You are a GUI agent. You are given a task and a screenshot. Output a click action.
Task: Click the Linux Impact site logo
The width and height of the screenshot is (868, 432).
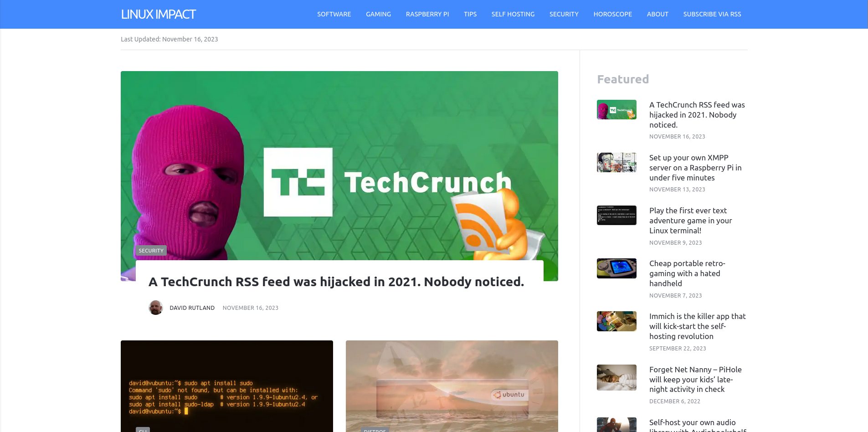158,14
